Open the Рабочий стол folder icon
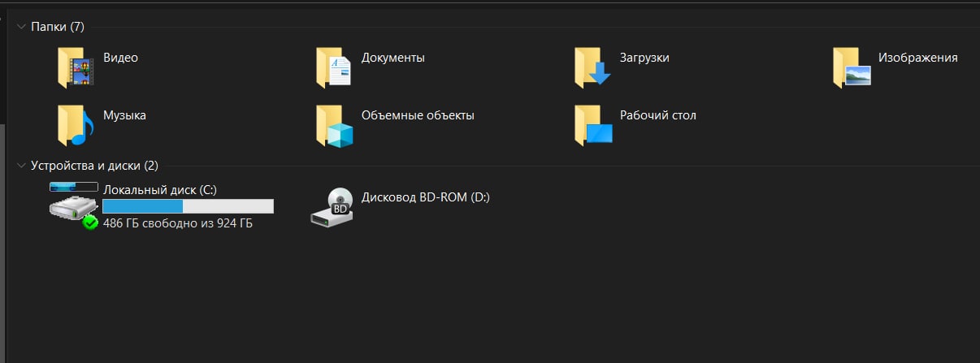Viewport: 980px width, 363px height. pyautogui.click(x=592, y=125)
